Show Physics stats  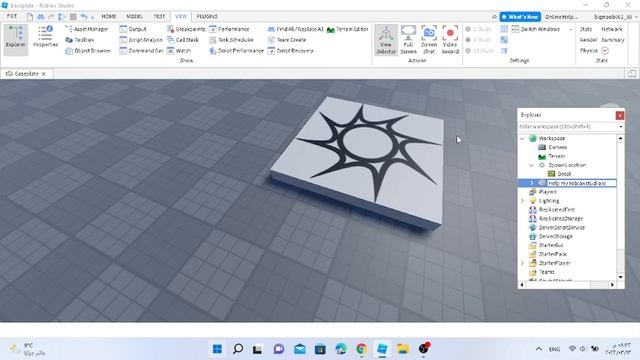pos(589,51)
